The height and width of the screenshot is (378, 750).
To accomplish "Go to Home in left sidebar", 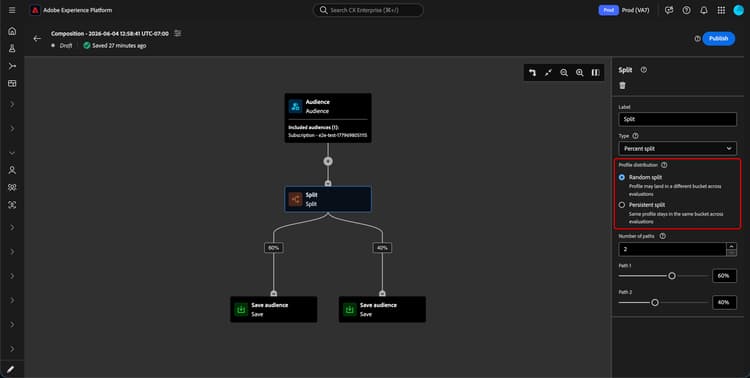I will pyautogui.click(x=12, y=31).
